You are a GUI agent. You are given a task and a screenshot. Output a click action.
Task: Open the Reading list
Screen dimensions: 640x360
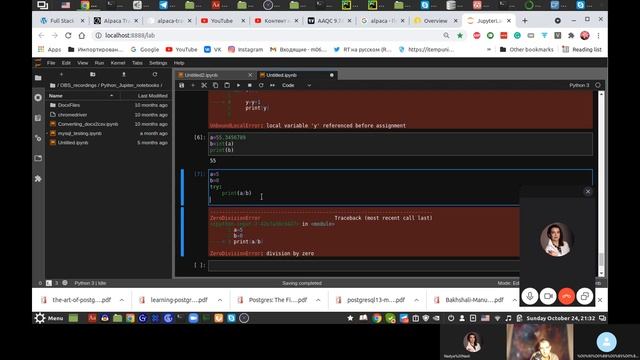pos(582,49)
